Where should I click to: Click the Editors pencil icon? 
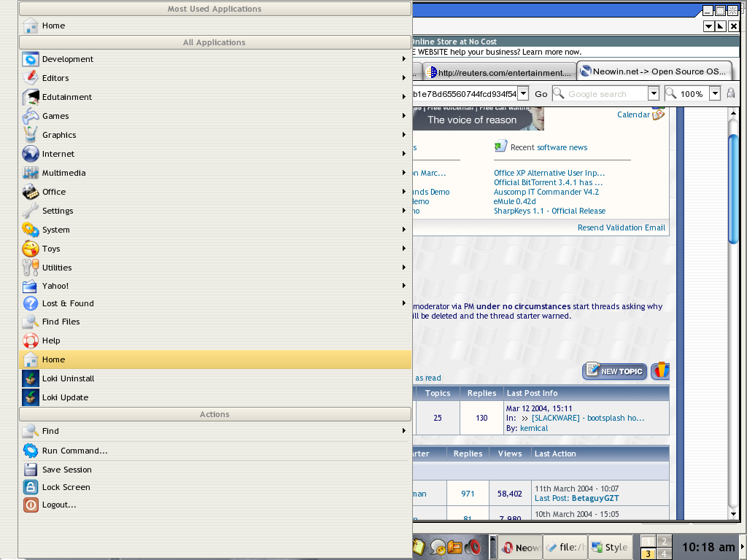click(x=31, y=78)
